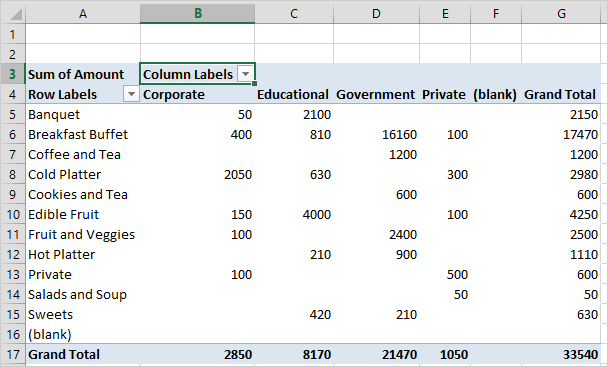The width and height of the screenshot is (608, 367).
Task: Select row 10 header
Action: (13, 214)
